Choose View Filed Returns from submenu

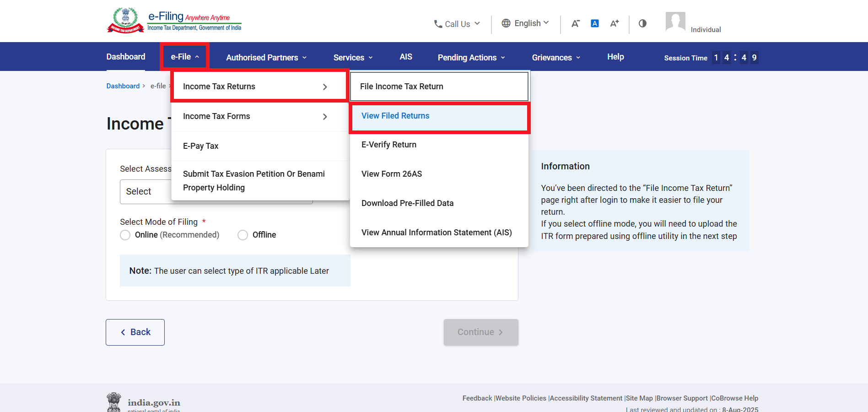(x=395, y=116)
